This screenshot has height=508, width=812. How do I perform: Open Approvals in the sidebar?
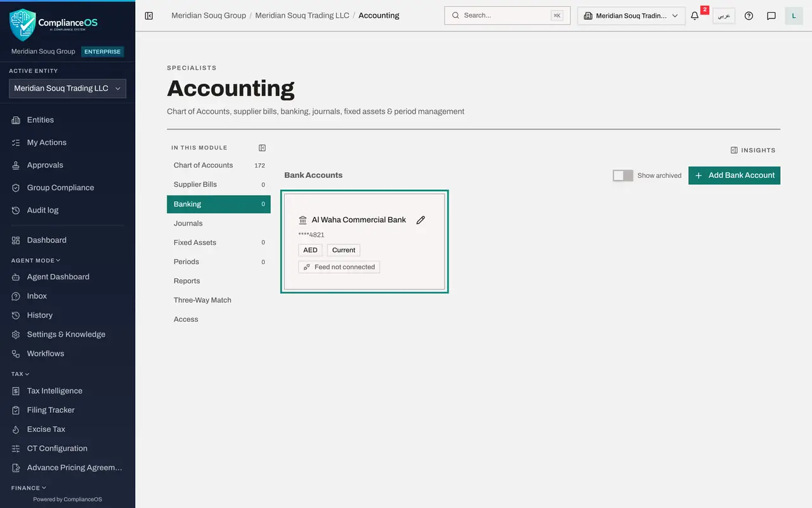pos(67,165)
